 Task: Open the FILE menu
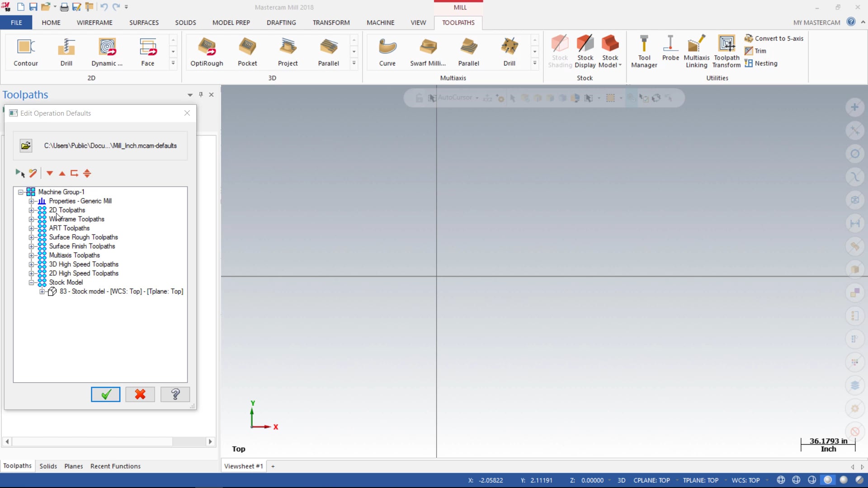(x=16, y=22)
